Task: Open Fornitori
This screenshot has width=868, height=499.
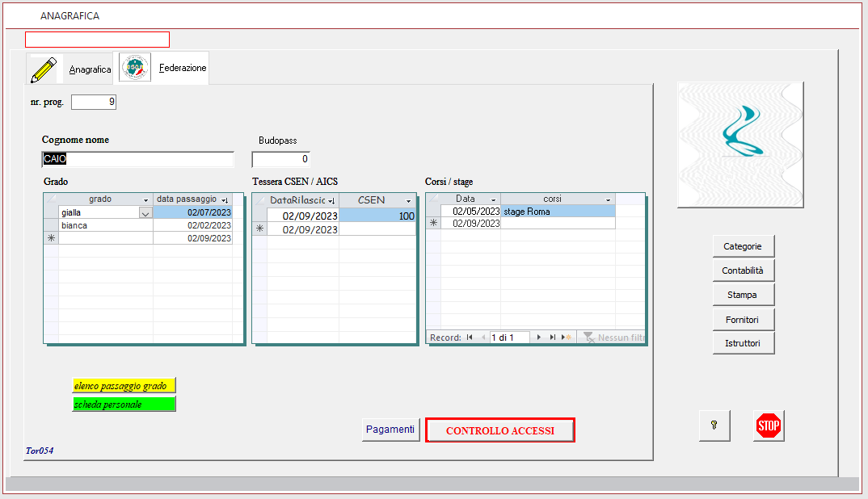Action: (743, 320)
